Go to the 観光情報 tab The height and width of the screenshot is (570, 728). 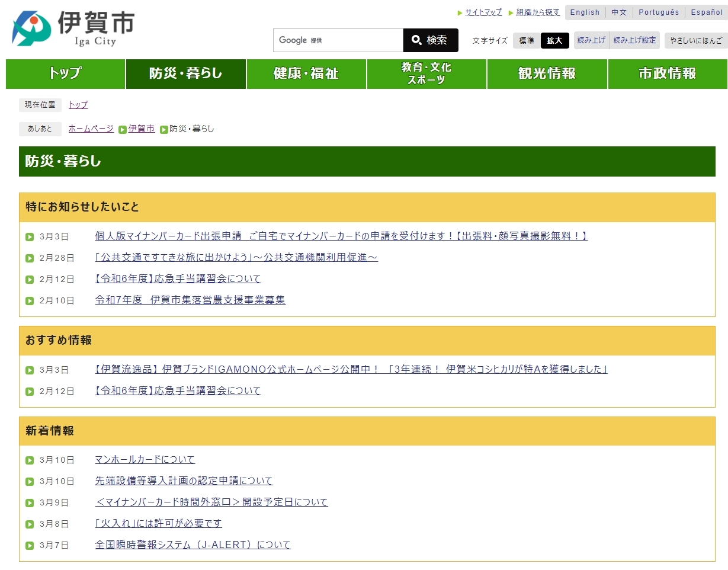(547, 73)
